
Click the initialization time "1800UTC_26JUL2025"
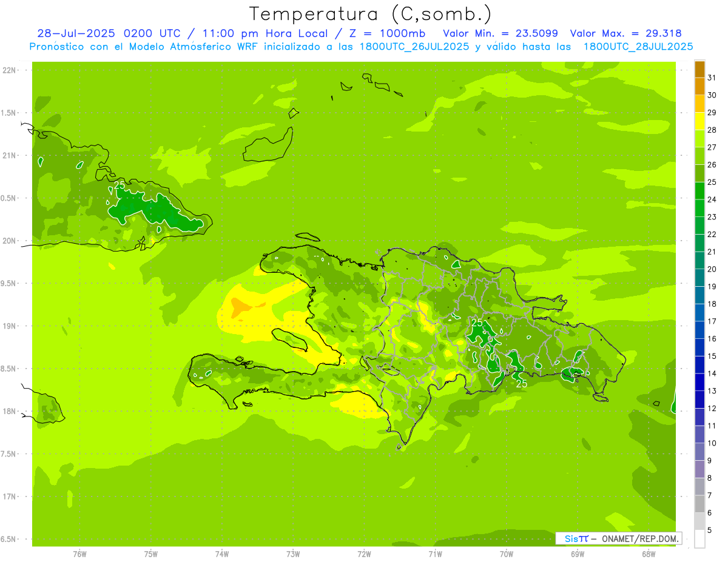coord(411,47)
